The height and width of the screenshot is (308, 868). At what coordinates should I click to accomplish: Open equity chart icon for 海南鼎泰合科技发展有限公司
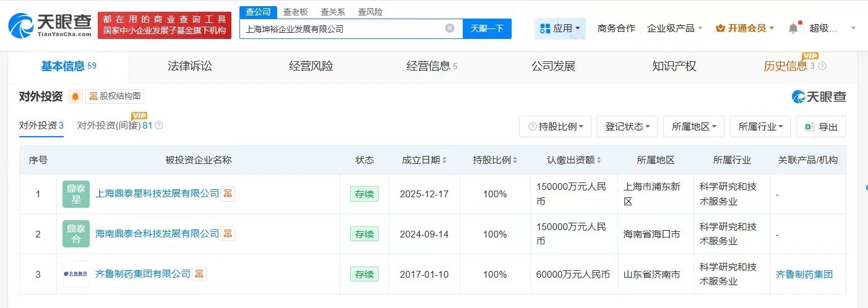coord(228,234)
